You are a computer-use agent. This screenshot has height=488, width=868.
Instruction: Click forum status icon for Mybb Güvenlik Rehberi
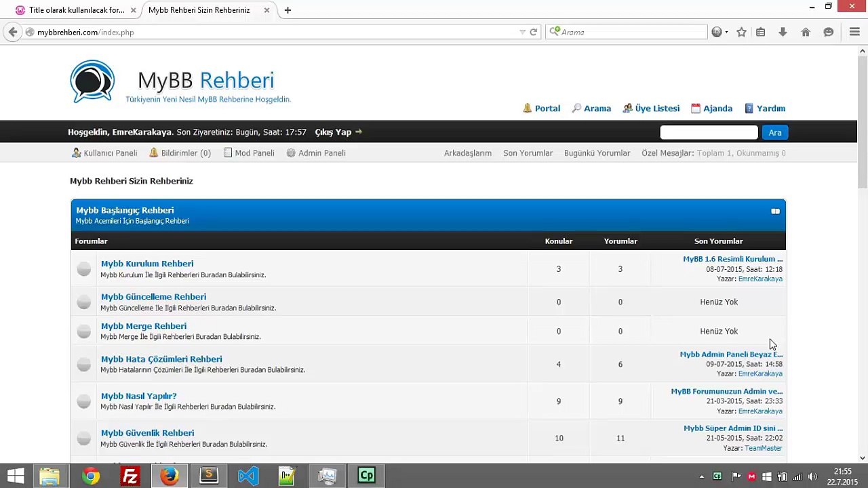83,439
